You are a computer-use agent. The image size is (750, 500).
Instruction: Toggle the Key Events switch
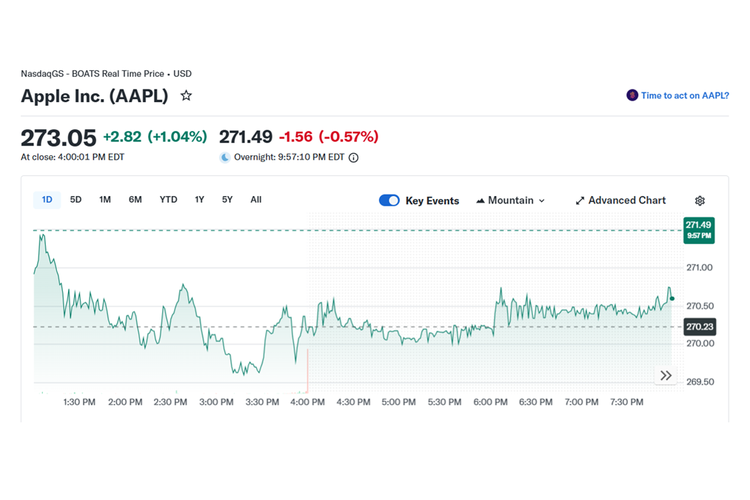pos(389,200)
